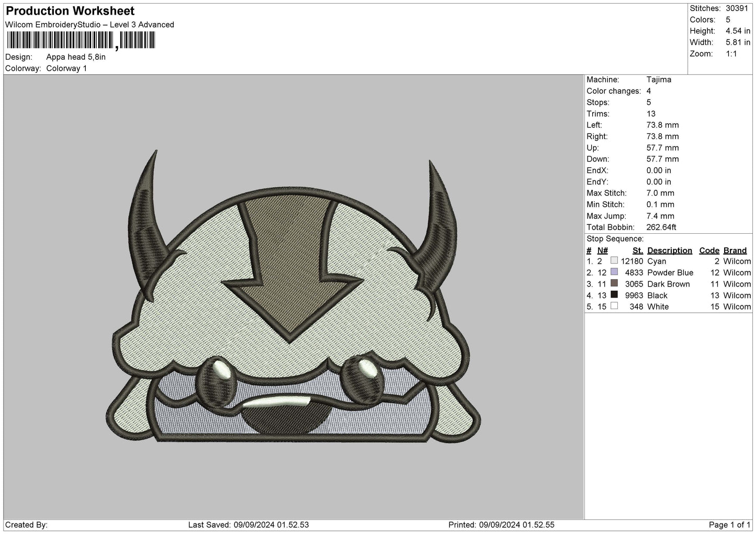
Task: Click the Dark Brown color swatch
Action: point(614,283)
